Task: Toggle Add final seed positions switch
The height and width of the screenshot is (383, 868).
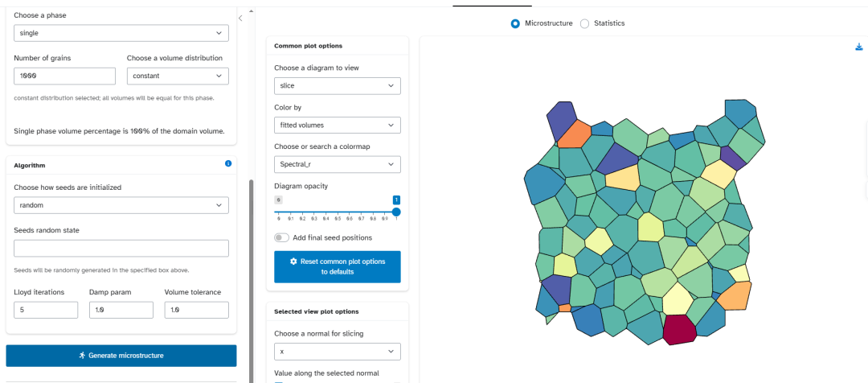Action: 282,238
